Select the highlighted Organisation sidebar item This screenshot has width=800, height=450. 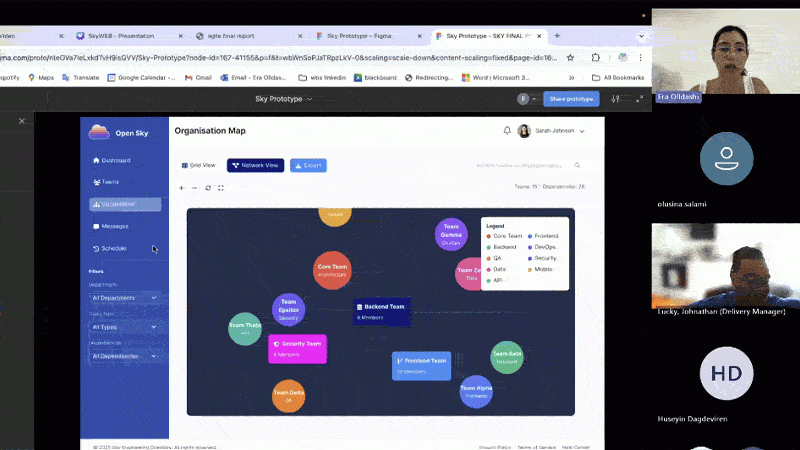(x=125, y=205)
